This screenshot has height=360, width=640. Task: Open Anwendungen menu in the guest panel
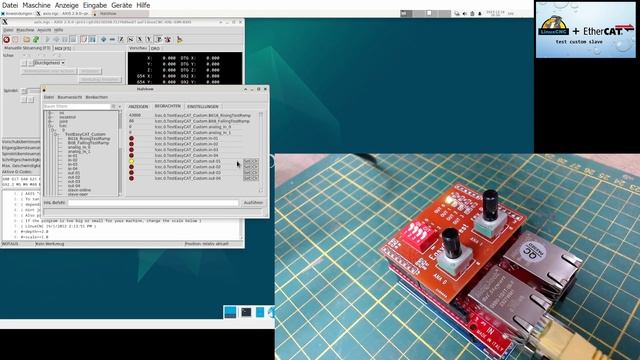pos(16,13)
